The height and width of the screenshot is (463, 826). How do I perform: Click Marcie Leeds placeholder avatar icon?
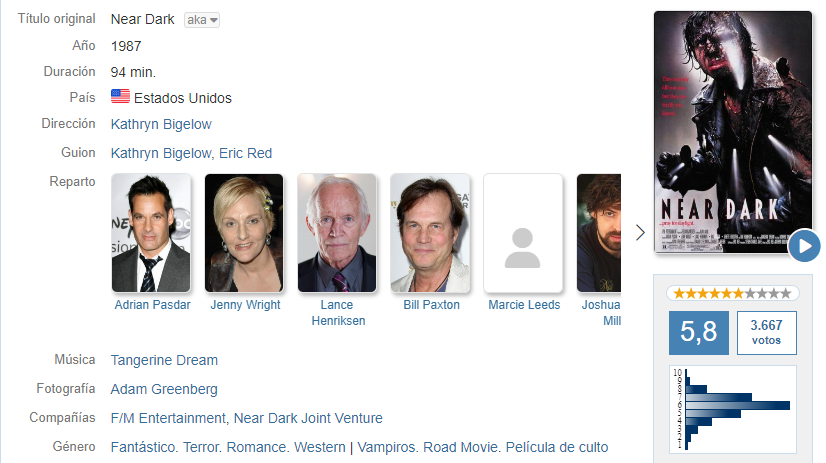523,248
